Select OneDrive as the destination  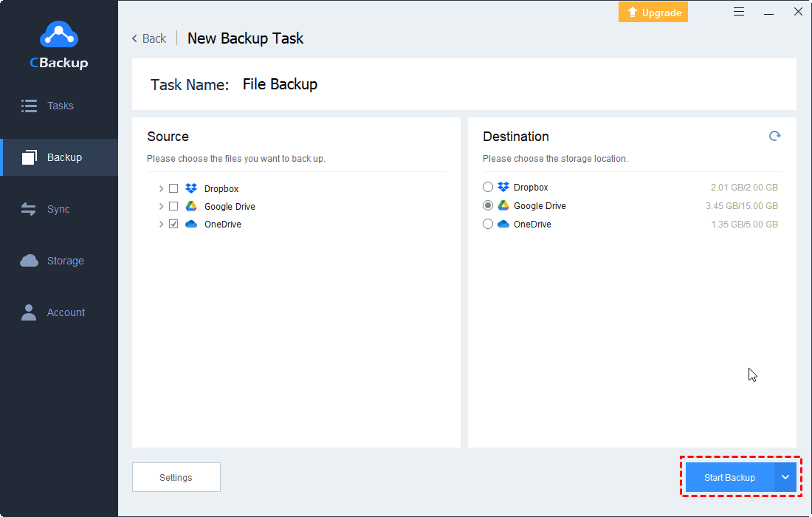pyautogui.click(x=487, y=224)
